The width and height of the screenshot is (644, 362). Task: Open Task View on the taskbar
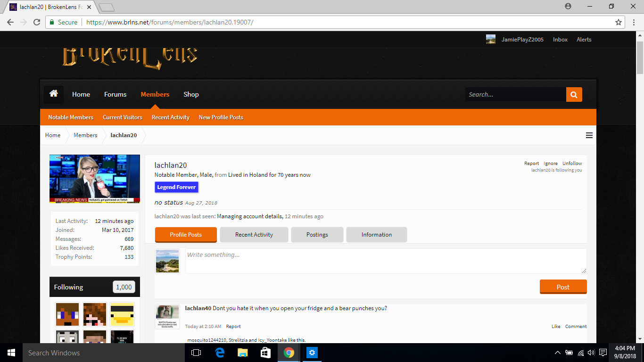click(196, 353)
